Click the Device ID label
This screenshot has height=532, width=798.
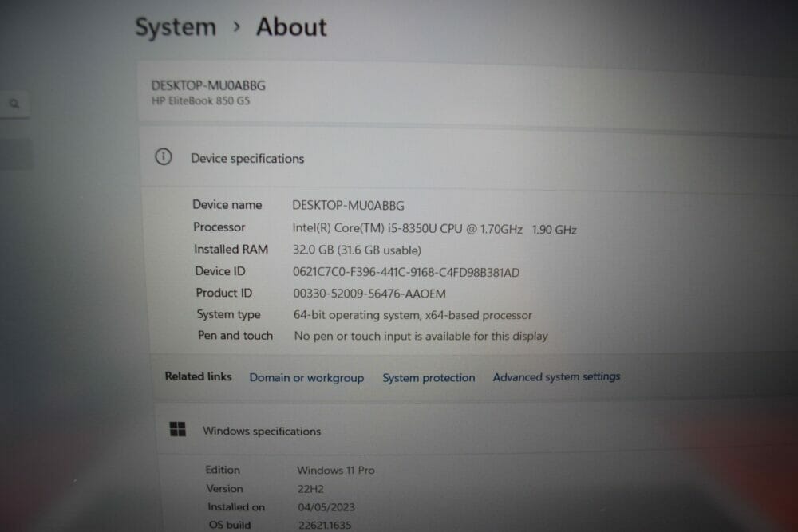click(x=220, y=271)
